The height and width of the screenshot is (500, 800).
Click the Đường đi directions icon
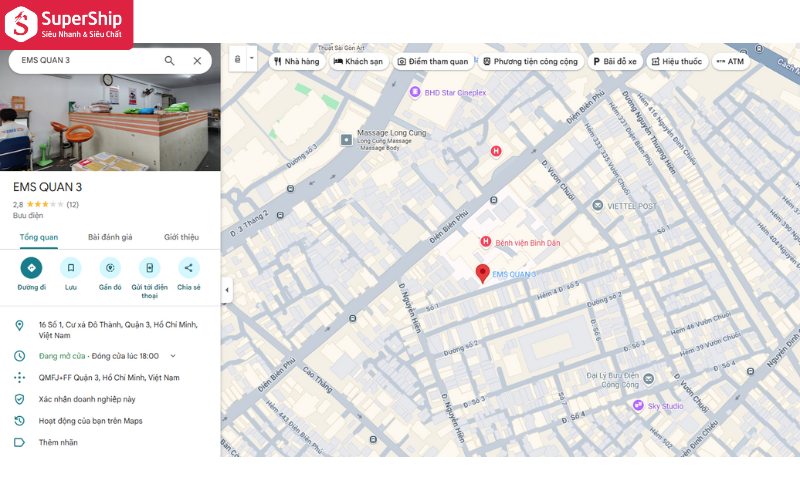click(x=31, y=268)
